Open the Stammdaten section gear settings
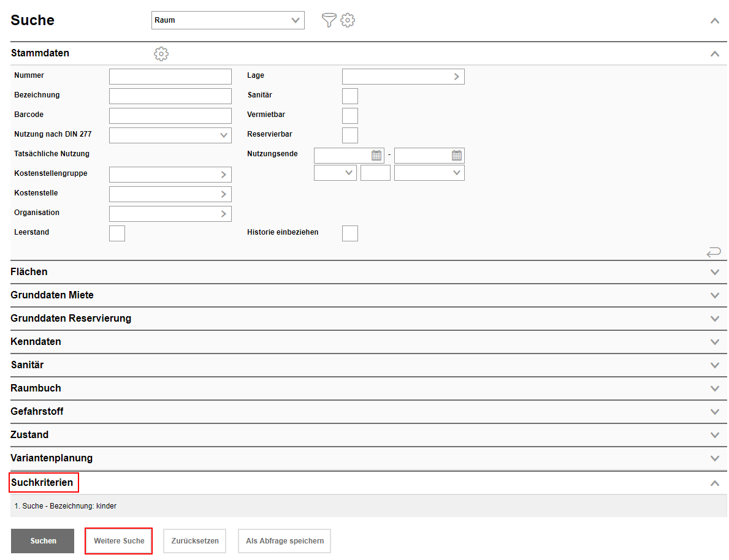 point(161,54)
